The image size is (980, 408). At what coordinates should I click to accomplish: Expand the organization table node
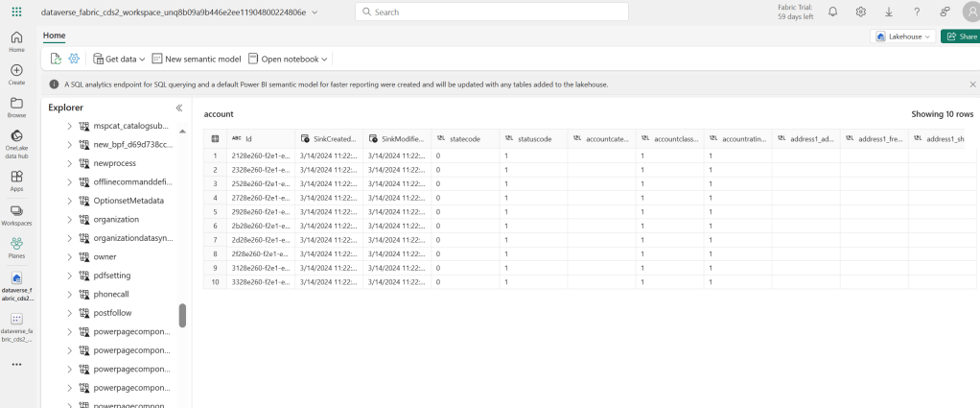click(x=69, y=219)
